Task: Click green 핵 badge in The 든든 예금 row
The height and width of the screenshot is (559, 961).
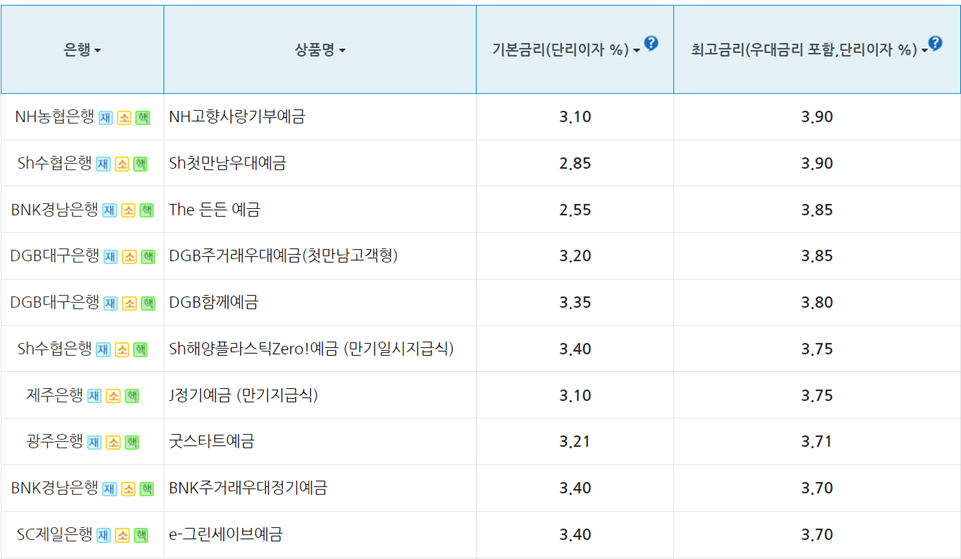Action: point(146,211)
